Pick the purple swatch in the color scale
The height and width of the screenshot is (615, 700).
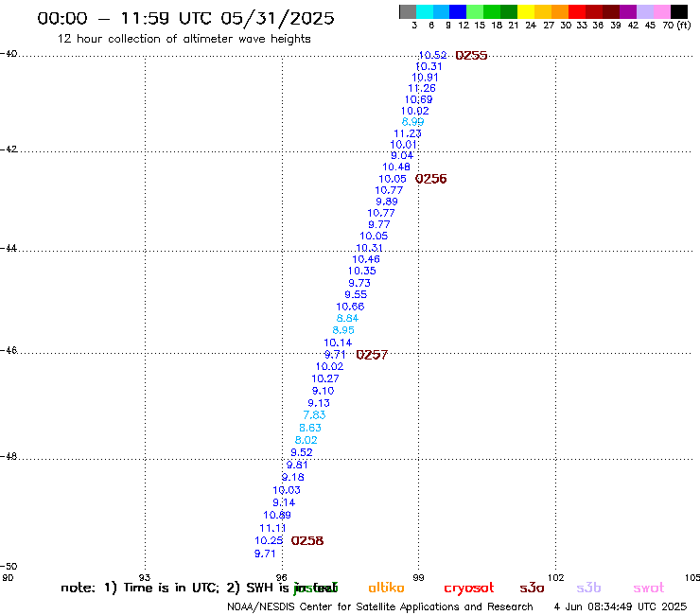click(x=628, y=11)
